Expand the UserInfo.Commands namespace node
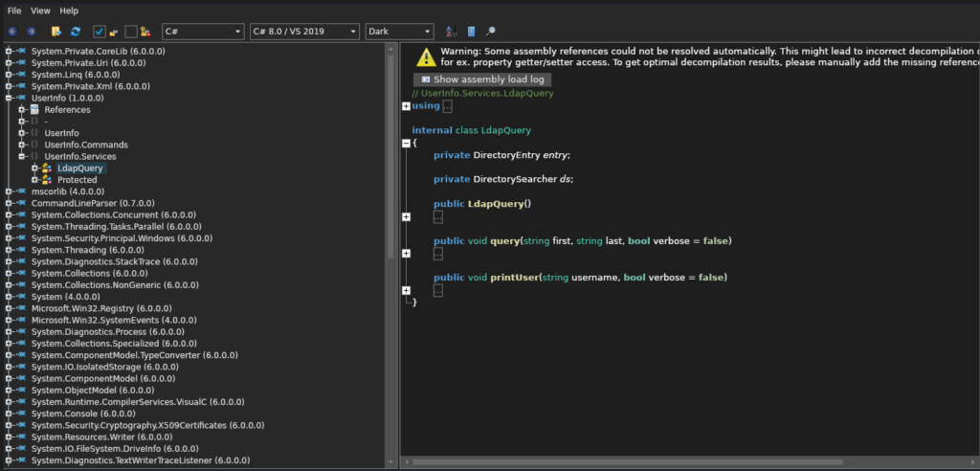The width and height of the screenshot is (980, 471). [x=21, y=145]
